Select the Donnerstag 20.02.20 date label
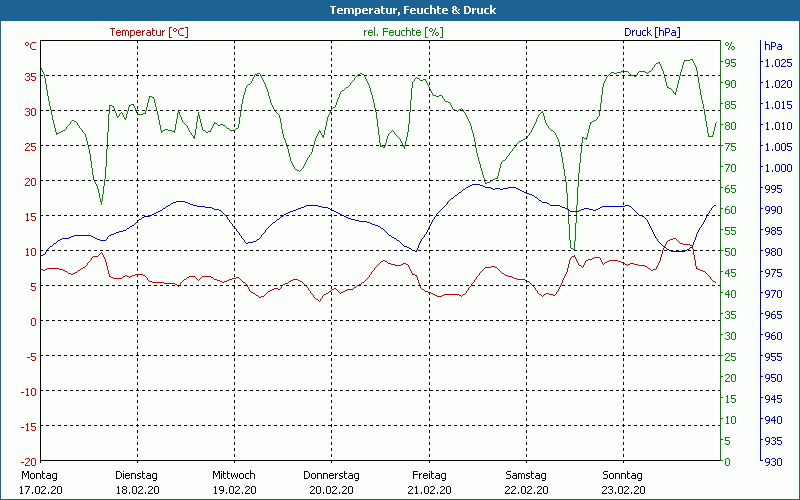800x500 pixels. tap(331, 482)
